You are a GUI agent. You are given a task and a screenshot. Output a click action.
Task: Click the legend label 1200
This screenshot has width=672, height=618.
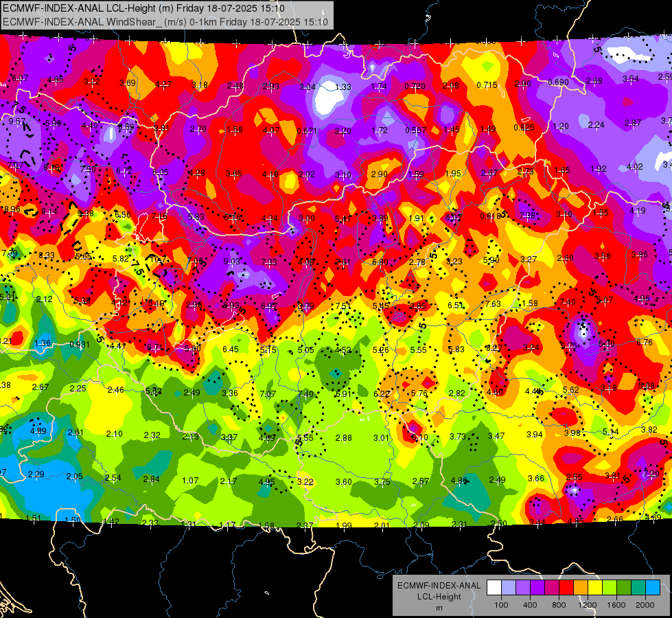587,605
